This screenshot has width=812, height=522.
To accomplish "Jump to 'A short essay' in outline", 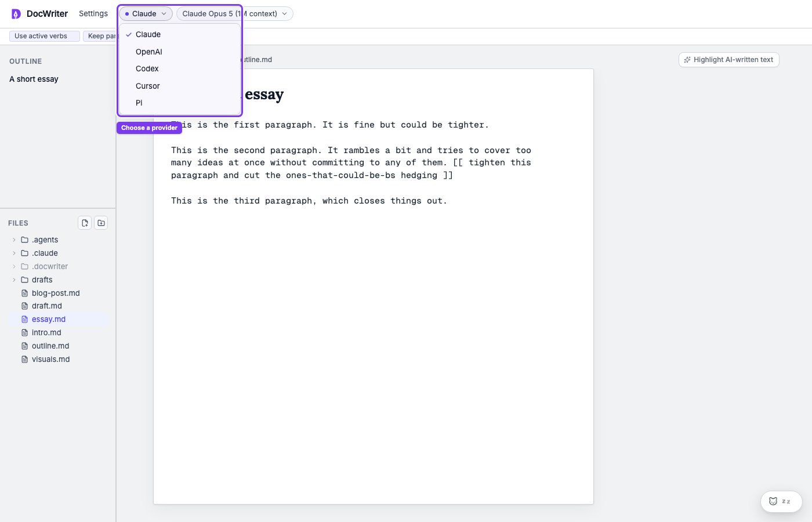I will [34, 79].
